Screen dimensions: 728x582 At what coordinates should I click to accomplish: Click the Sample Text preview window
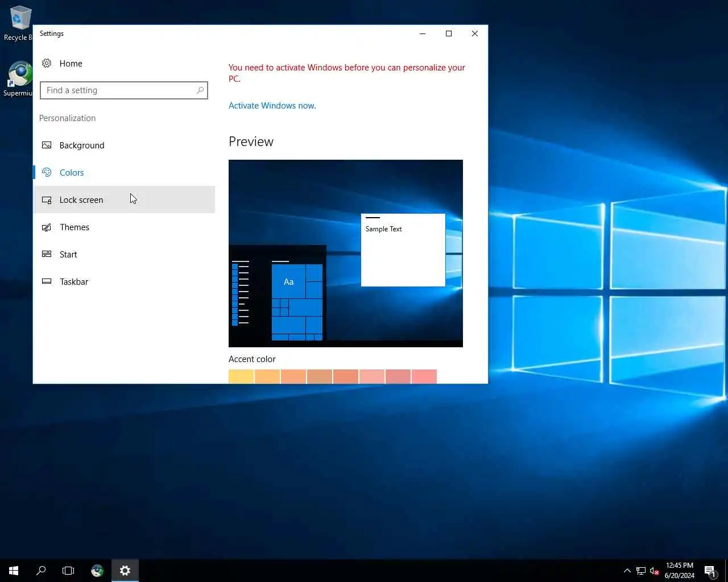coord(403,250)
